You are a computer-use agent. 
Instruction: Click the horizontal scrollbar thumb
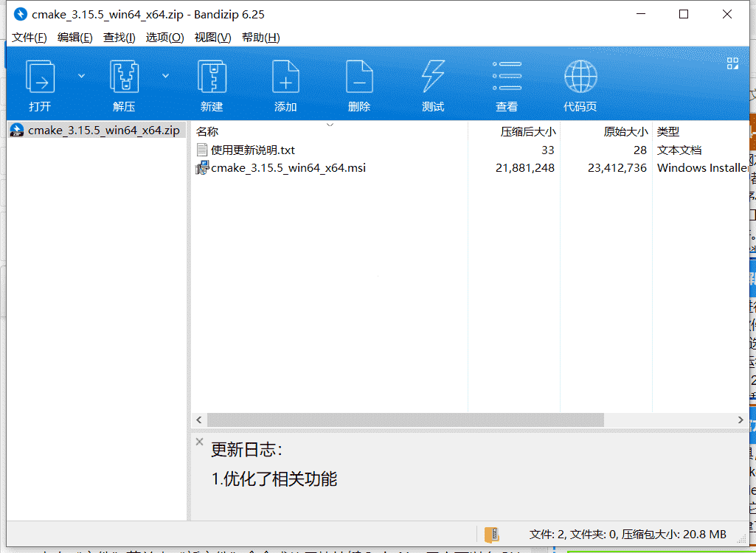(406, 420)
